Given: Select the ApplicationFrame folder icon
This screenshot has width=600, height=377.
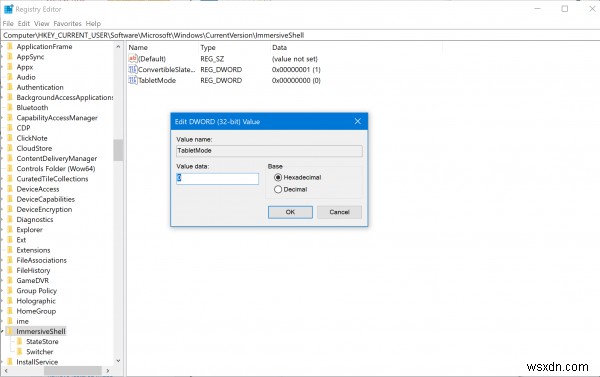Looking at the screenshot, I should pos(10,46).
